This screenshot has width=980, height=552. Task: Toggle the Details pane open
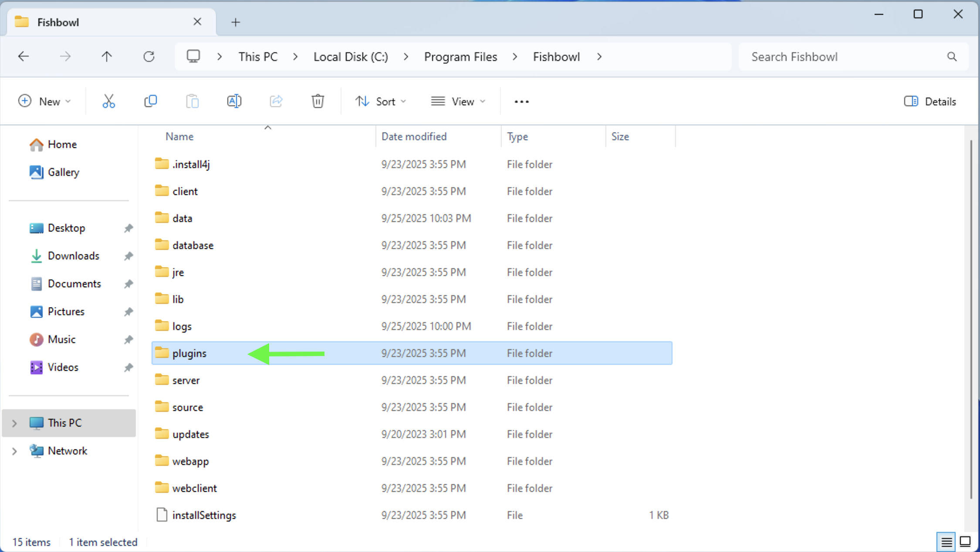click(930, 101)
